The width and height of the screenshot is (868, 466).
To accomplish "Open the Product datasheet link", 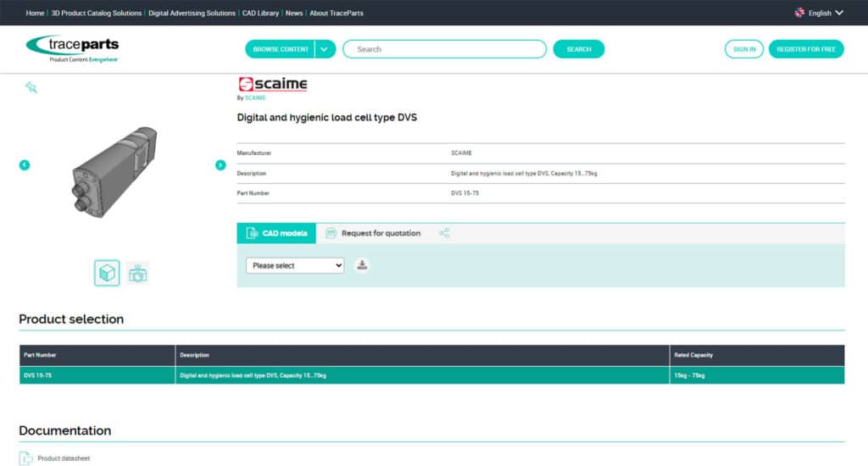I will click(x=64, y=458).
